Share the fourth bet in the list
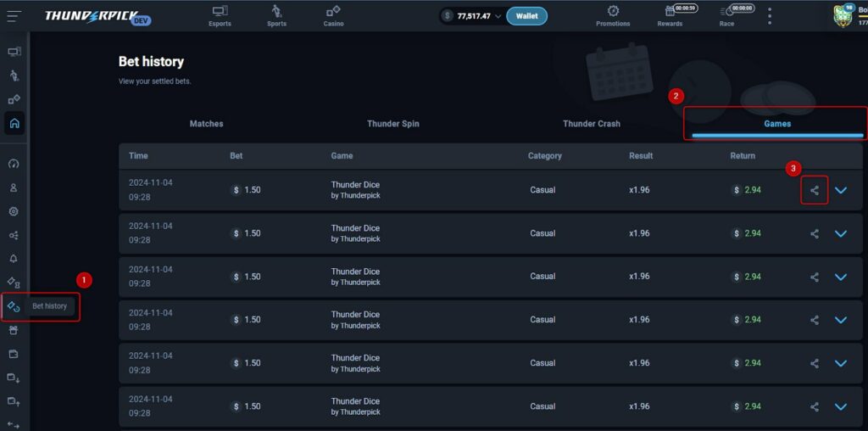868x431 pixels. [x=815, y=320]
